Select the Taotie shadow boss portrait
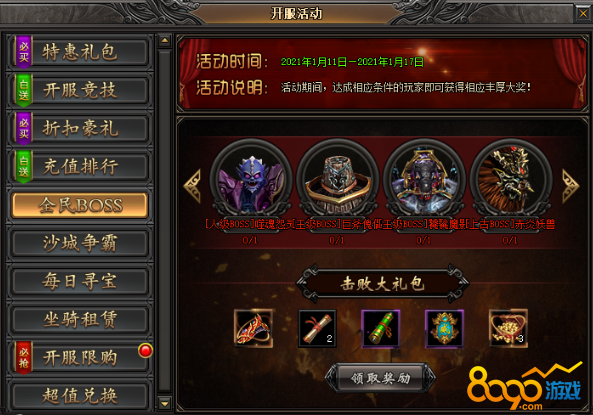 pyautogui.click(x=424, y=180)
